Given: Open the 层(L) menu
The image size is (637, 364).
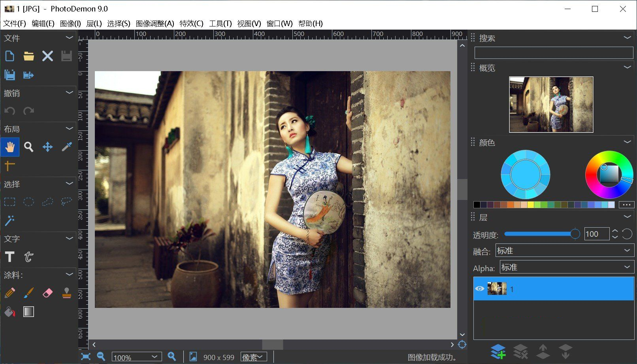Looking at the screenshot, I should (94, 24).
